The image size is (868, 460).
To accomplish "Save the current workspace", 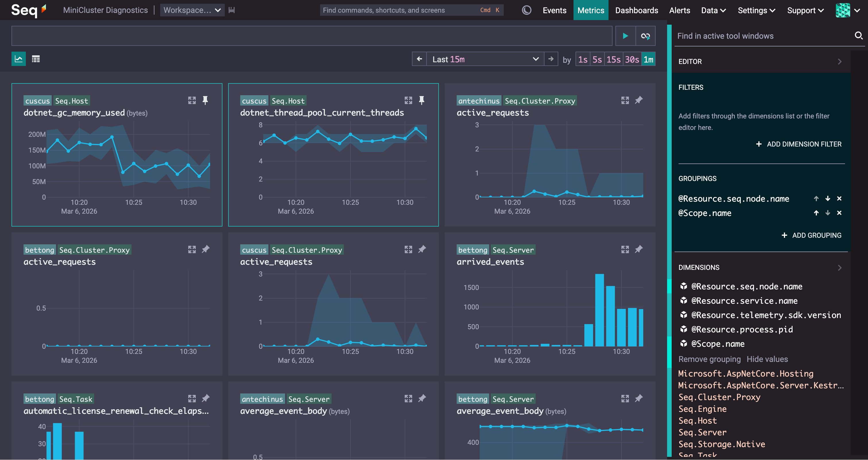I will [232, 10].
